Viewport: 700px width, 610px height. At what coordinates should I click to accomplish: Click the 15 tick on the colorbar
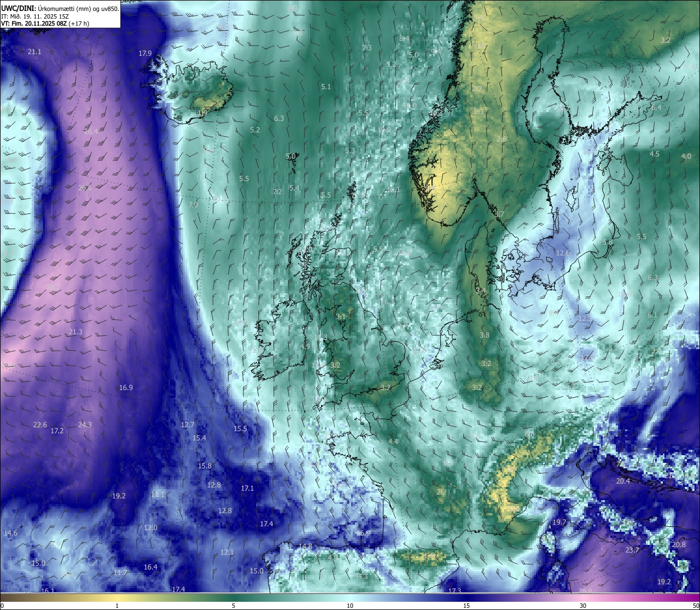[x=466, y=605]
